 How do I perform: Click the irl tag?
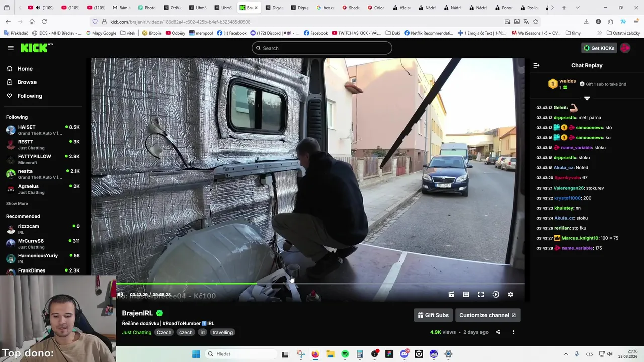[x=202, y=332]
